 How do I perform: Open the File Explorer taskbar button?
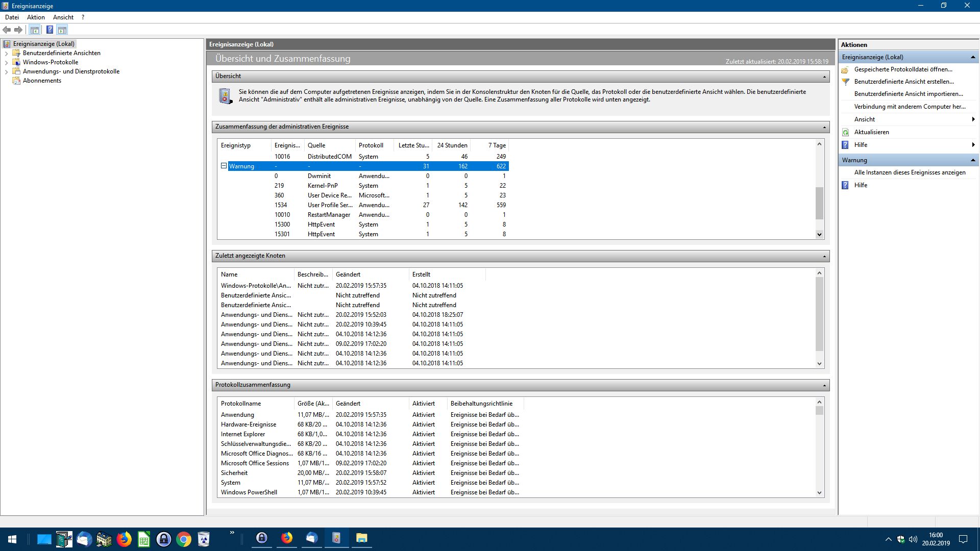click(x=361, y=538)
